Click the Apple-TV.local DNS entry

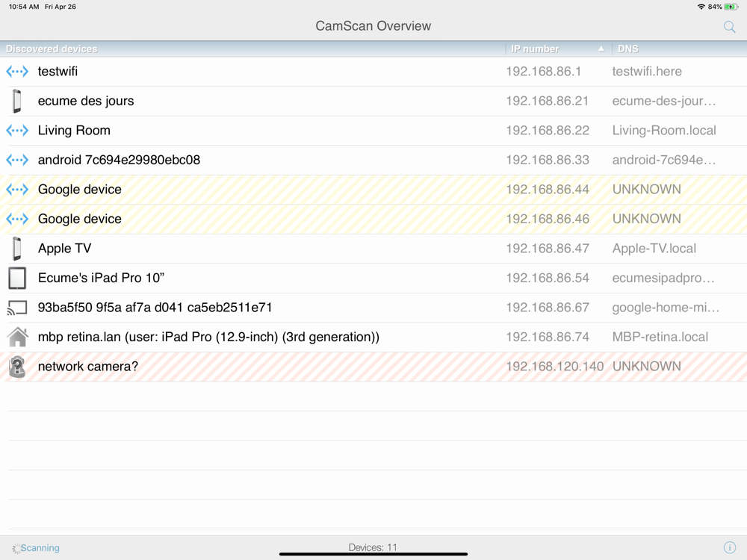[654, 249]
